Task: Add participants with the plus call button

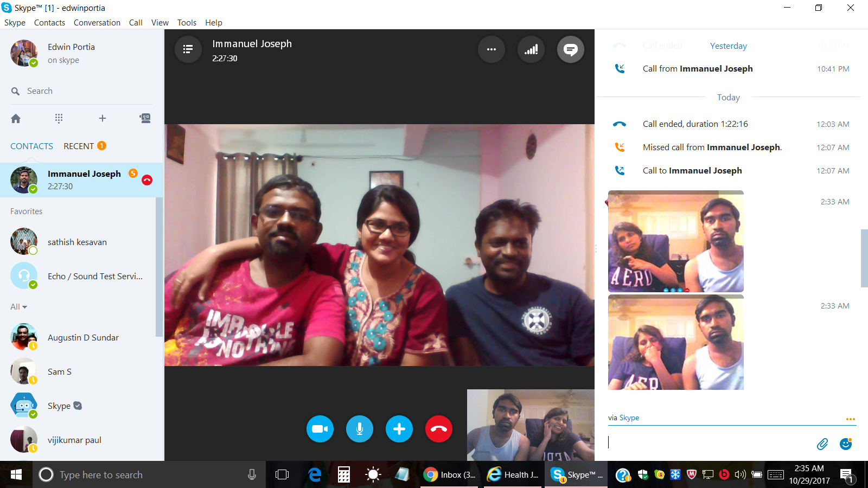Action: tap(399, 429)
